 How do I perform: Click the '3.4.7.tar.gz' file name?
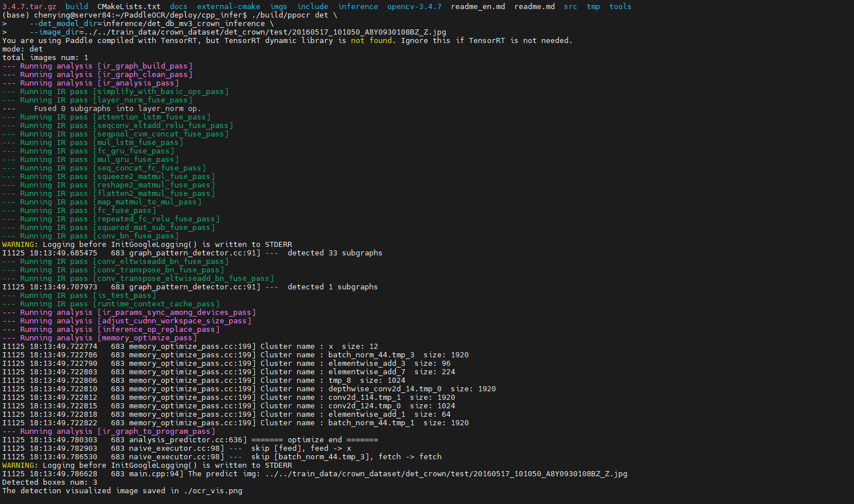(x=29, y=6)
